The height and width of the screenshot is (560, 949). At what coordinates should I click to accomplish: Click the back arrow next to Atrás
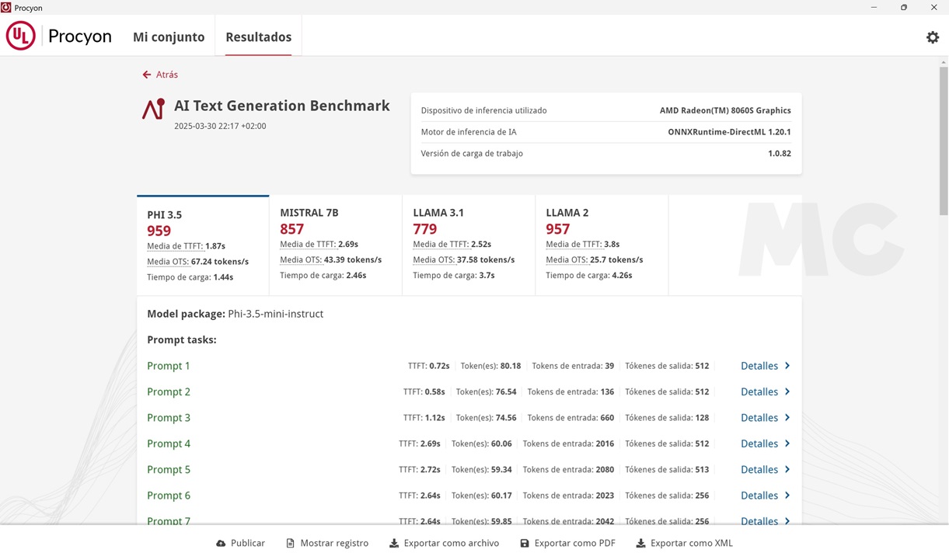point(146,75)
